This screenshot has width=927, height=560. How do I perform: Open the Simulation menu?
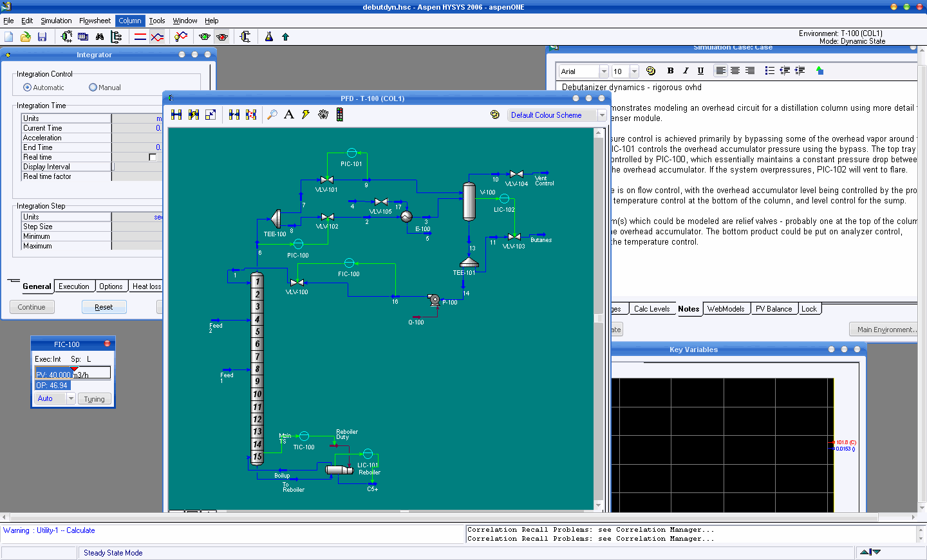(x=56, y=21)
